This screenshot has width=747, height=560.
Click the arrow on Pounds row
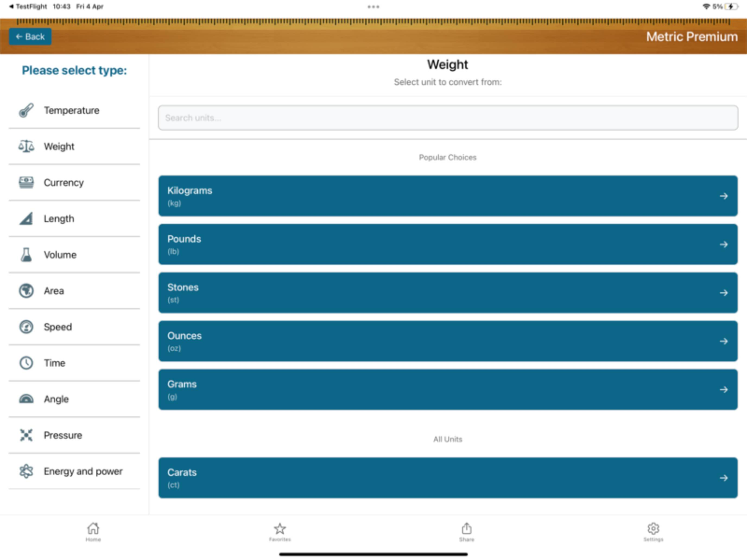(x=723, y=244)
